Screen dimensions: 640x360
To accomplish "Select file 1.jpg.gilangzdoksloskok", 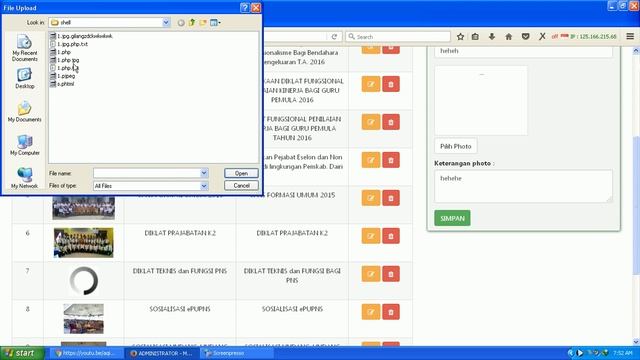I will click(x=81, y=36).
